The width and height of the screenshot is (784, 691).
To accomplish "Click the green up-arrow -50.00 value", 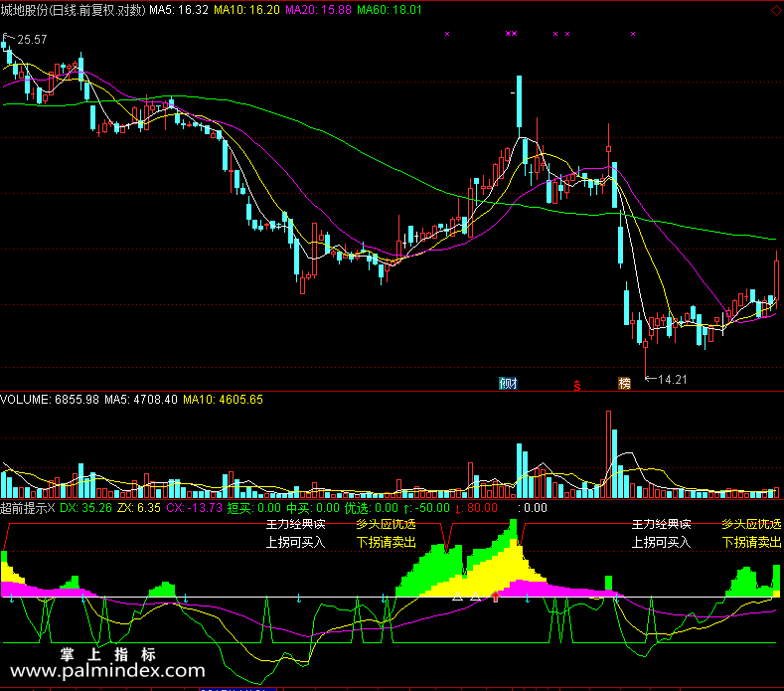I will point(426,508).
